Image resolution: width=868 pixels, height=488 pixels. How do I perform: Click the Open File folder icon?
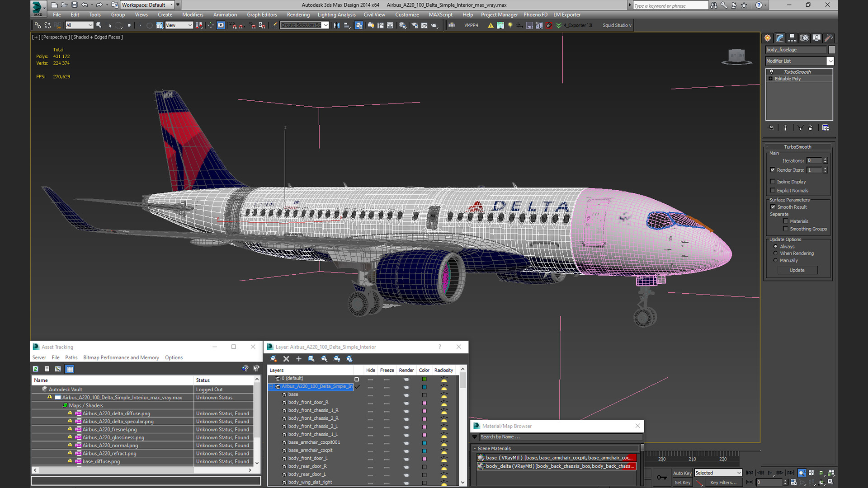point(64,5)
